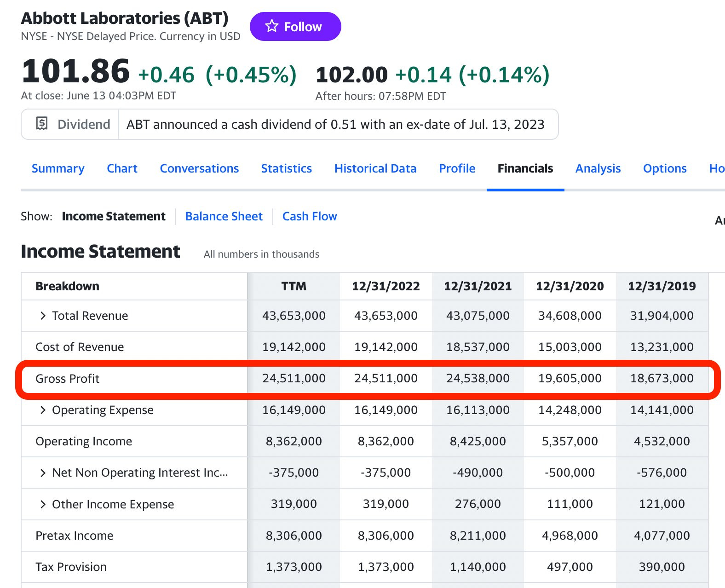This screenshot has width=725, height=588.
Task: Expand Net Non Operating Interest Income row
Action: point(43,473)
